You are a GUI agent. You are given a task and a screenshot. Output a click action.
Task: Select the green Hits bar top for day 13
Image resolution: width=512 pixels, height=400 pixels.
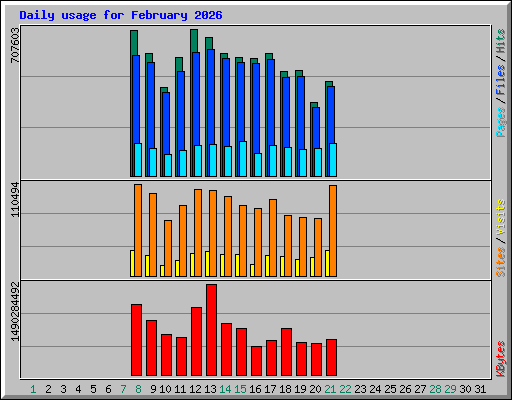tap(209, 43)
